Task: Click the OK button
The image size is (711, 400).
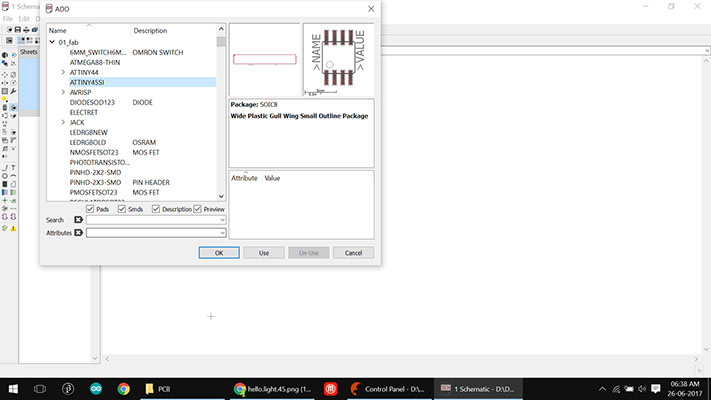Action: pyautogui.click(x=219, y=253)
